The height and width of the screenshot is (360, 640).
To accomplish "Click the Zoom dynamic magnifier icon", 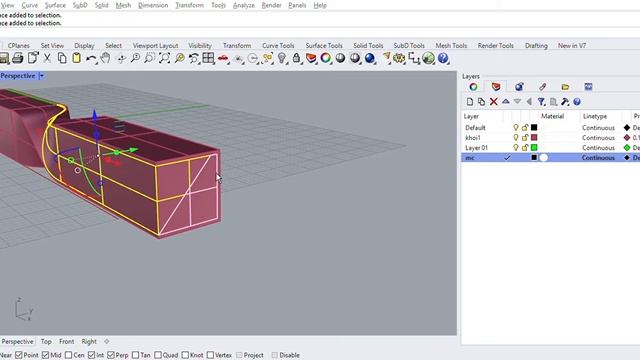I will click(135, 58).
